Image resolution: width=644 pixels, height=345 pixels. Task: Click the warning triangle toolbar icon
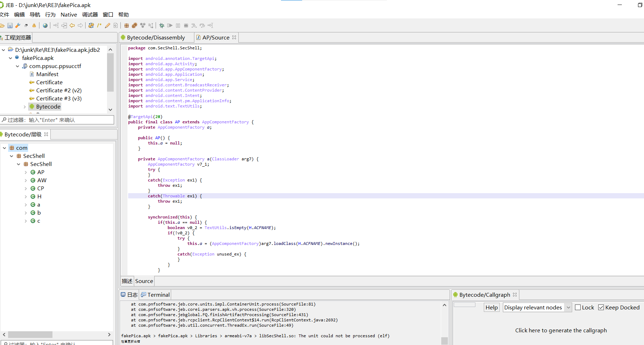coord(34,25)
